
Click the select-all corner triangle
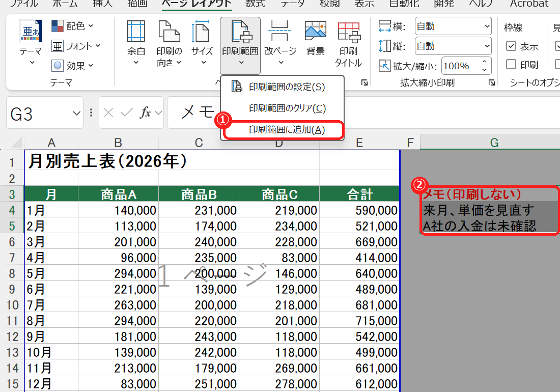[x=16, y=143]
